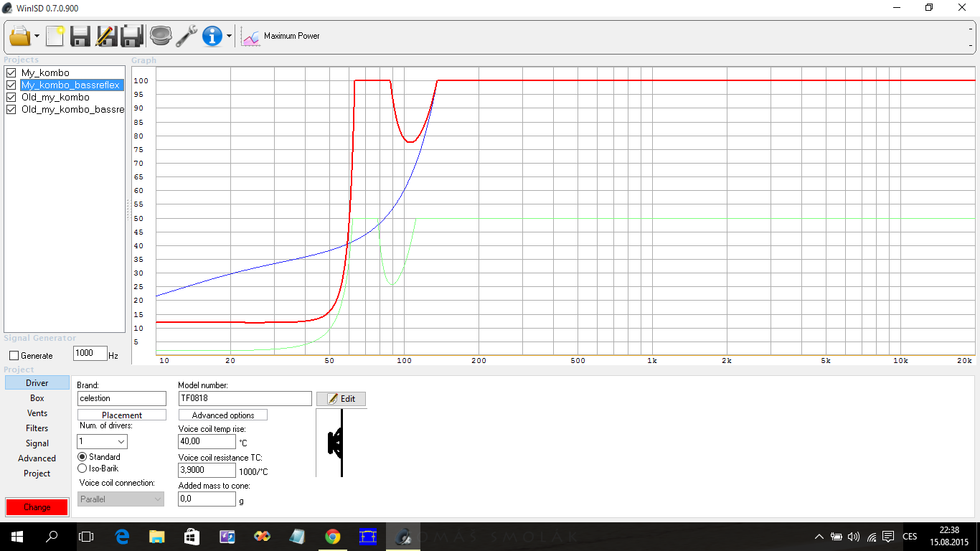Click the save-as pencil floppy icon
The image size is (980, 551).
coord(105,36)
